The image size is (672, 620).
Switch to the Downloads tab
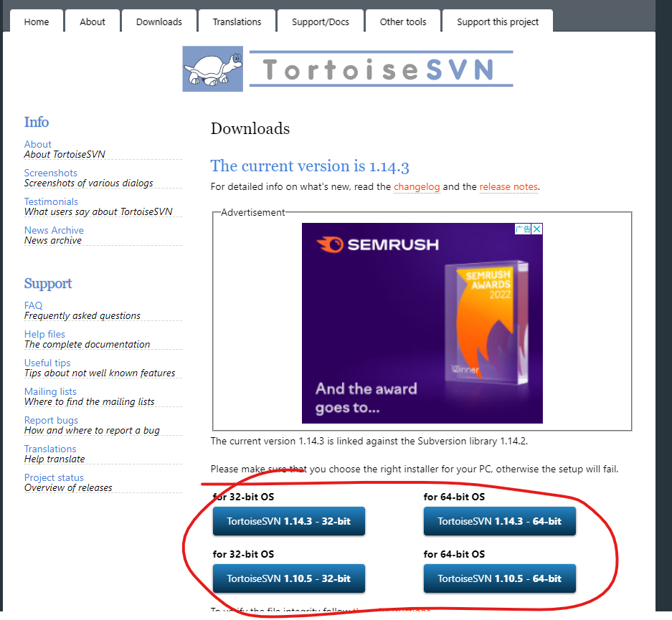tap(159, 22)
